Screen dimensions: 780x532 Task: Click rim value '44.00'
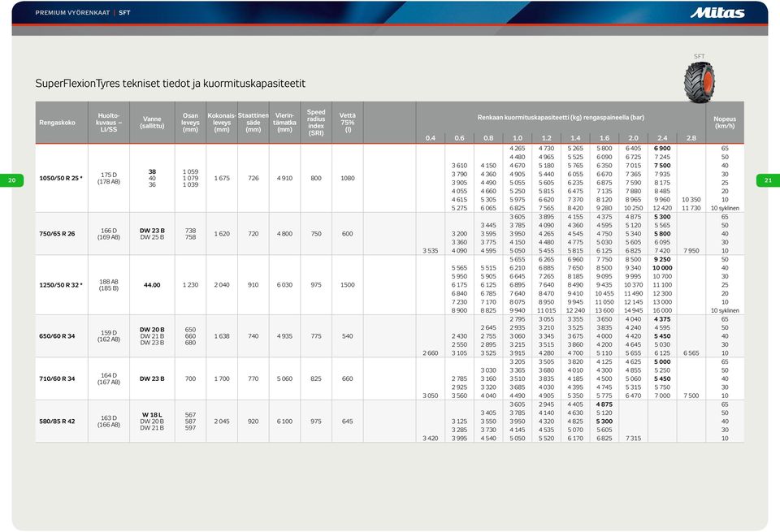tap(152, 285)
